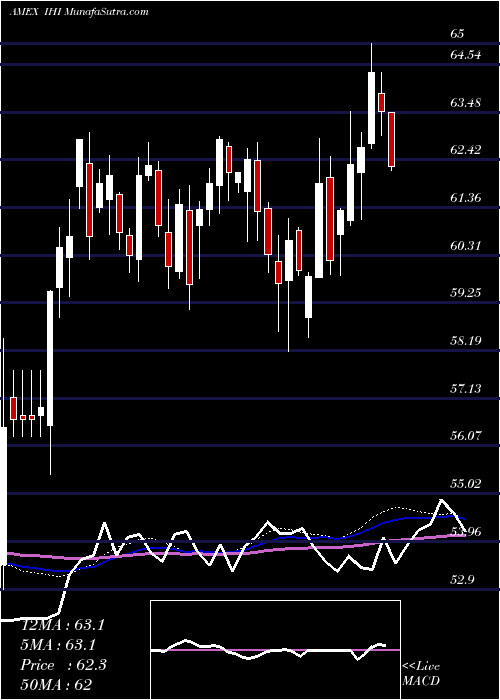Click the AMEX IHI MunafaSutra.com chart title
The image size is (500, 700).
(x=79, y=12)
